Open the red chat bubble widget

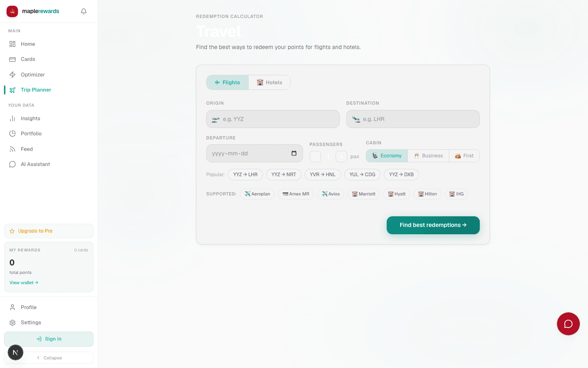click(568, 324)
